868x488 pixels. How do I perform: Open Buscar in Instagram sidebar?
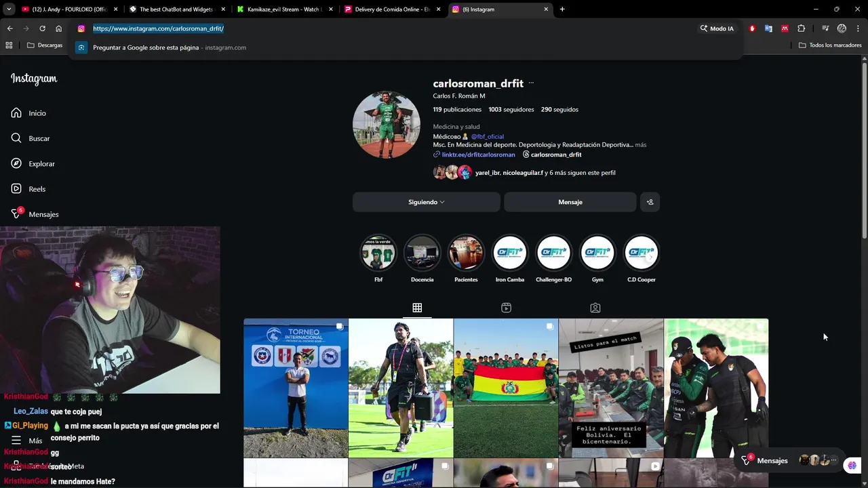(31, 138)
